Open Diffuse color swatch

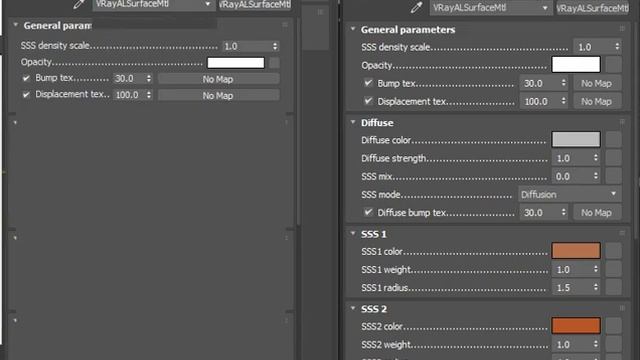pyautogui.click(x=576, y=139)
